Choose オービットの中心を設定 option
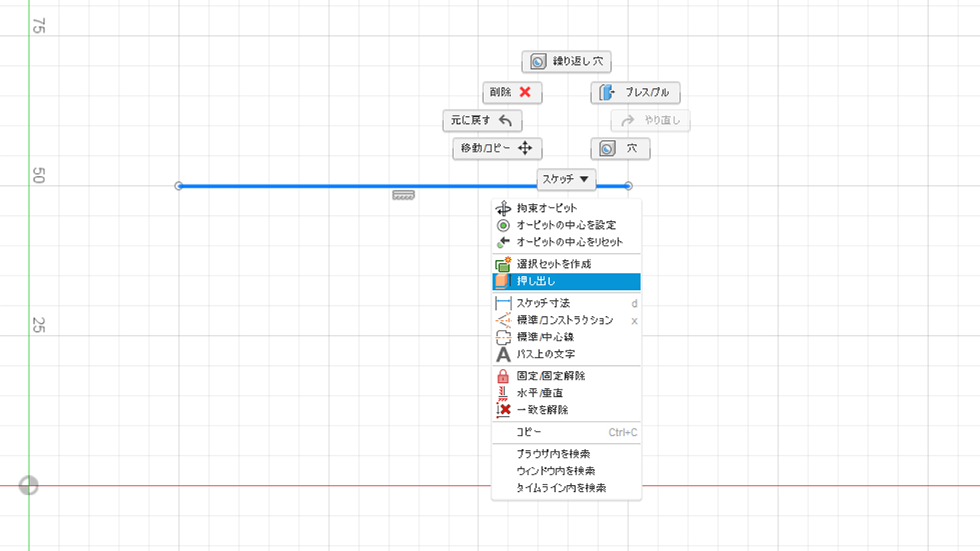The height and width of the screenshot is (551, 980). (566, 225)
